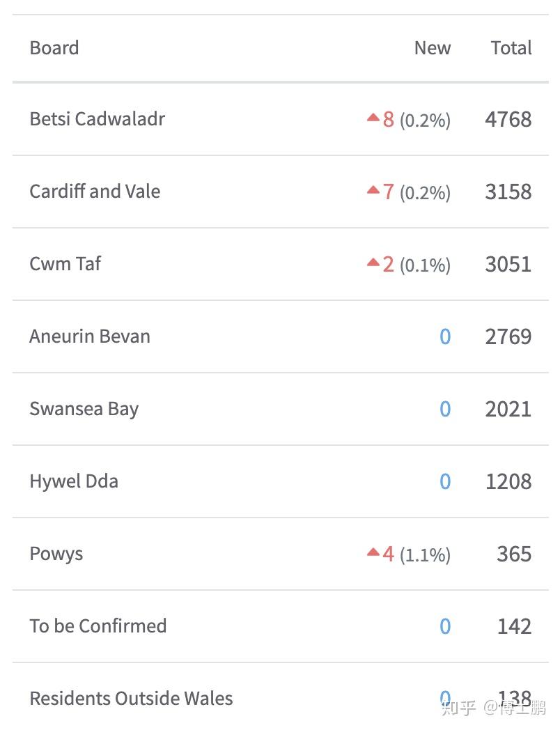The height and width of the screenshot is (730, 560).
Task: Click the red increase triangle in Cwm Taf row
Action: coord(373,262)
